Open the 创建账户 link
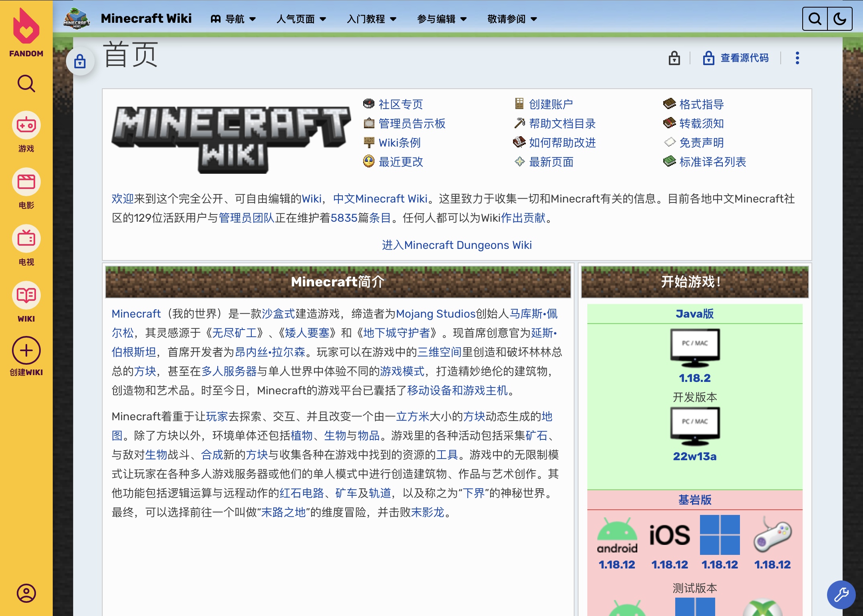 [x=551, y=104]
